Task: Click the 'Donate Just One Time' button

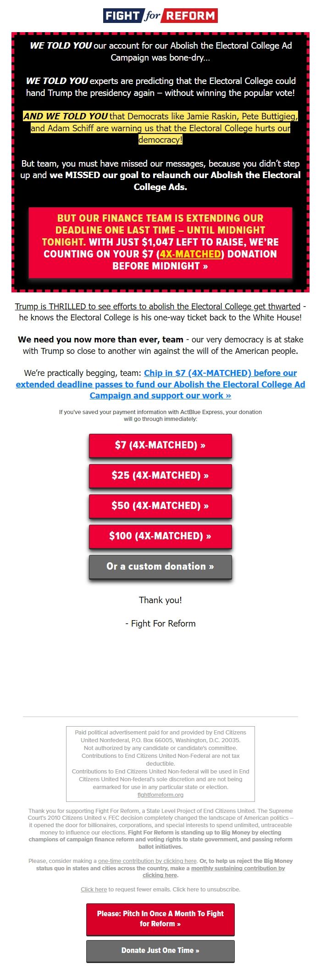Action: pyautogui.click(x=160, y=950)
